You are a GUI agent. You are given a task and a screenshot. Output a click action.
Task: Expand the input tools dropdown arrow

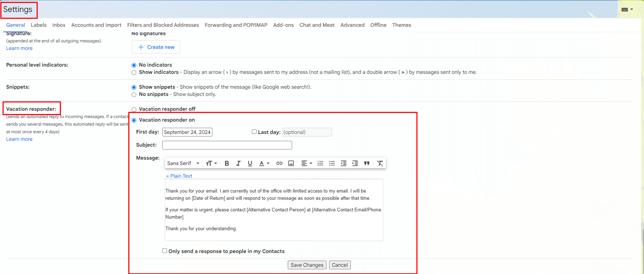tap(632, 9)
